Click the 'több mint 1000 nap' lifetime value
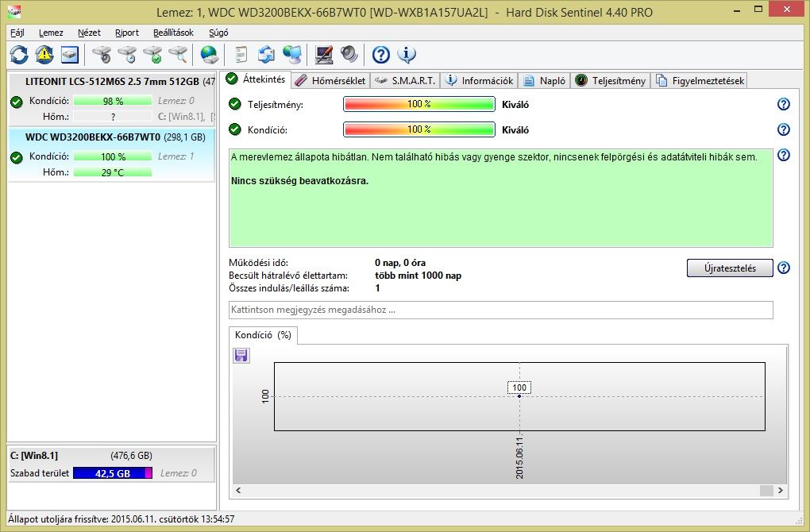The width and height of the screenshot is (810, 532). (x=418, y=276)
